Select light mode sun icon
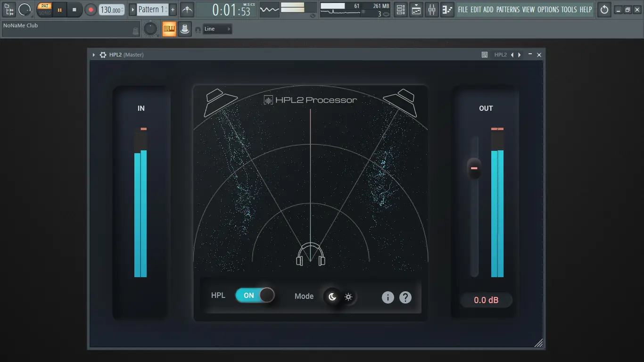 (x=348, y=297)
